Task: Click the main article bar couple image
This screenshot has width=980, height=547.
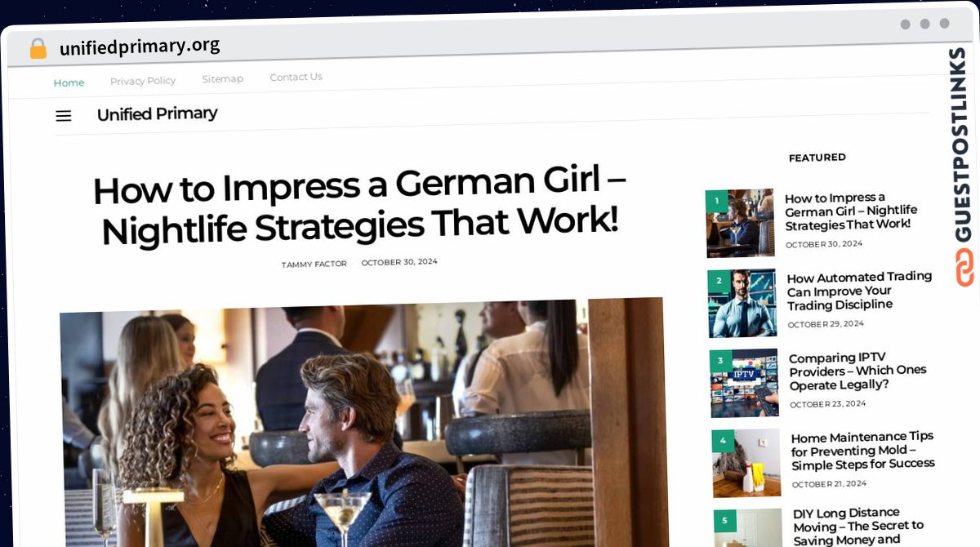Action: pyautogui.click(x=363, y=422)
